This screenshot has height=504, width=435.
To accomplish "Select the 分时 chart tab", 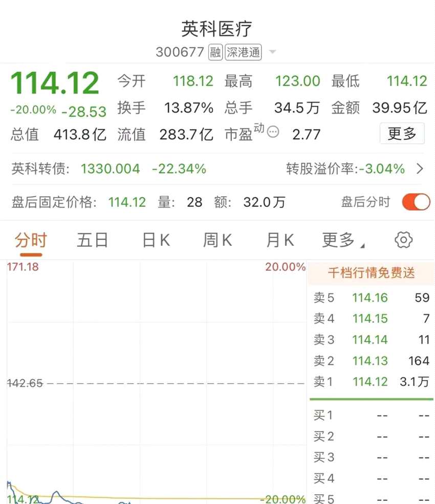I will [x=29, y=240].
